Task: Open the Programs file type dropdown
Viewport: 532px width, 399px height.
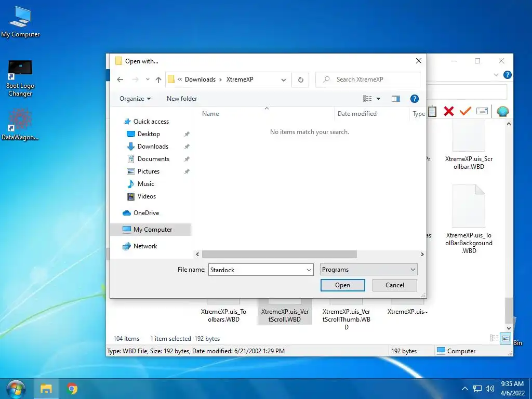Action: point(368,270)
